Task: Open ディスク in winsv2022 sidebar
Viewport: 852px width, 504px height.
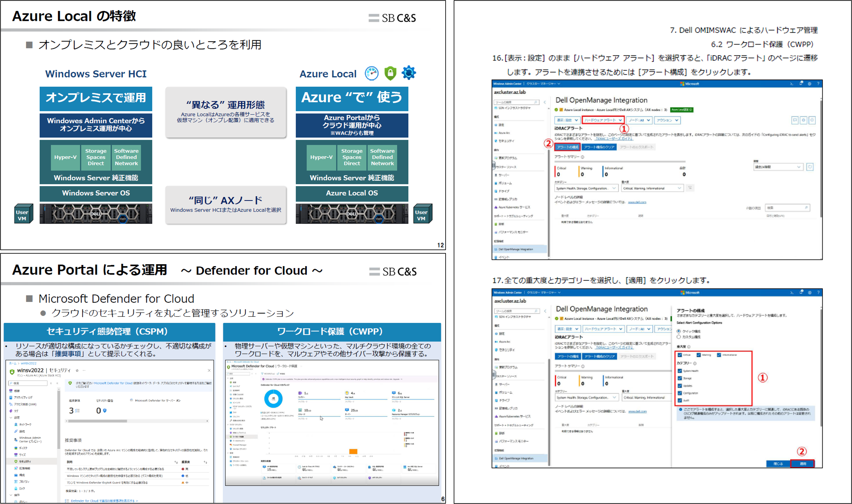Action: [21, 448]
